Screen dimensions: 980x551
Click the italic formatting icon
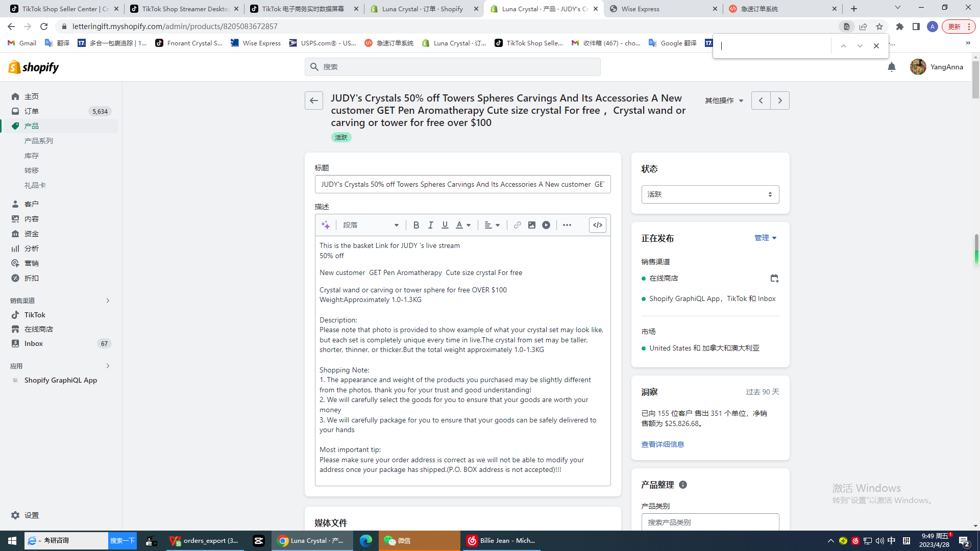tap(430, 225)
